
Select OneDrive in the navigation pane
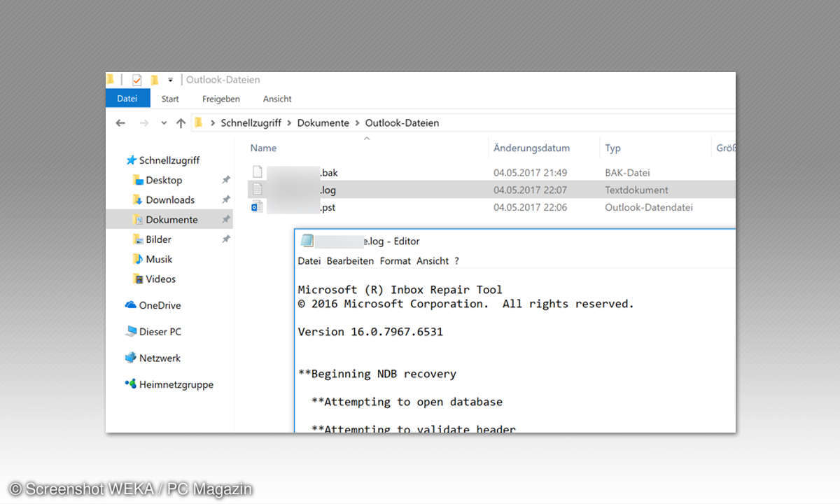pos(160,305)
